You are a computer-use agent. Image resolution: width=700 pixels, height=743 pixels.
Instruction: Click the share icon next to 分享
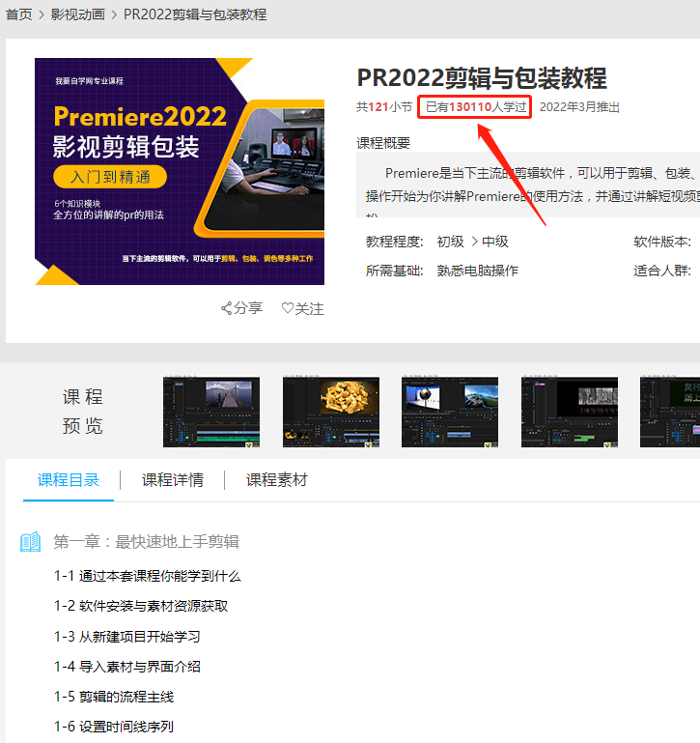coord(226,308)
